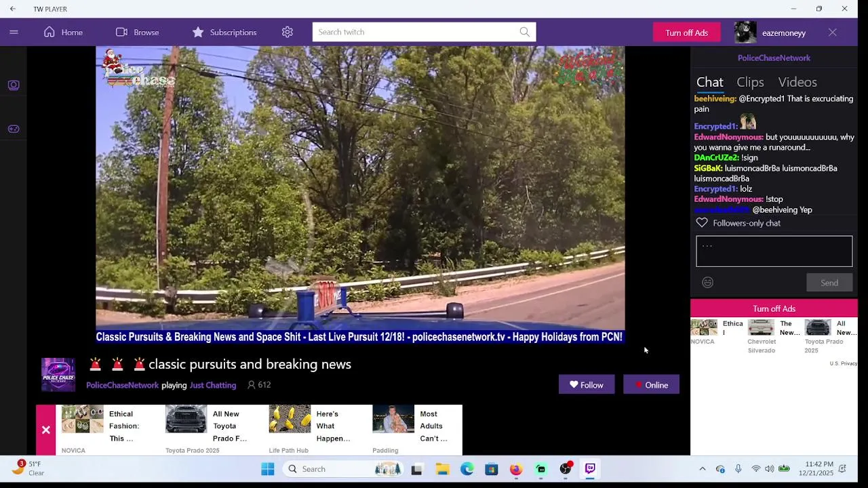Screen dimensions: 868x488
Task: Open the Task View taskbar icon
Action: (x=417, y=469)
